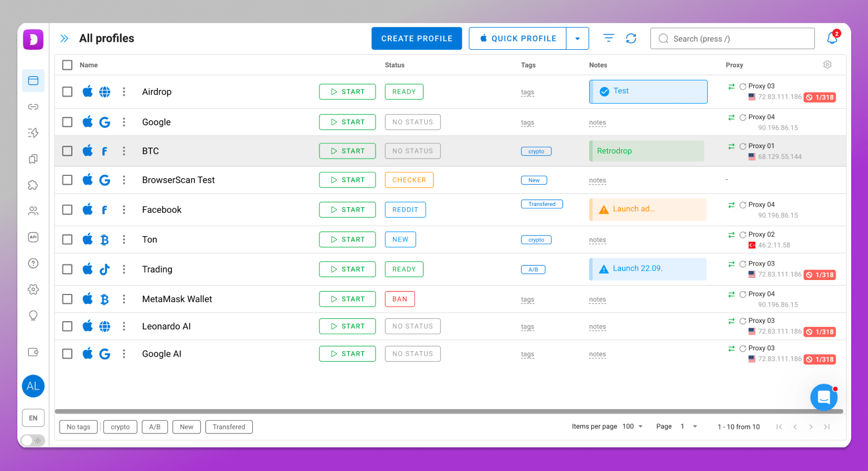
Task: Click the bitcoin icon of the MetaMask Wallet profile
Action: (x=105, y=299)
